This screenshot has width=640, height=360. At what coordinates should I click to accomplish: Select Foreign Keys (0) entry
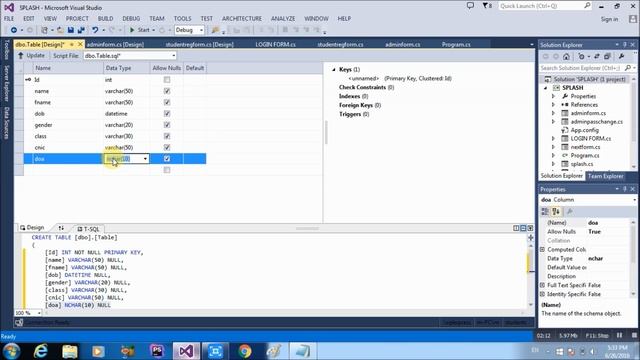pyautogui.click(x=360, y=105)
